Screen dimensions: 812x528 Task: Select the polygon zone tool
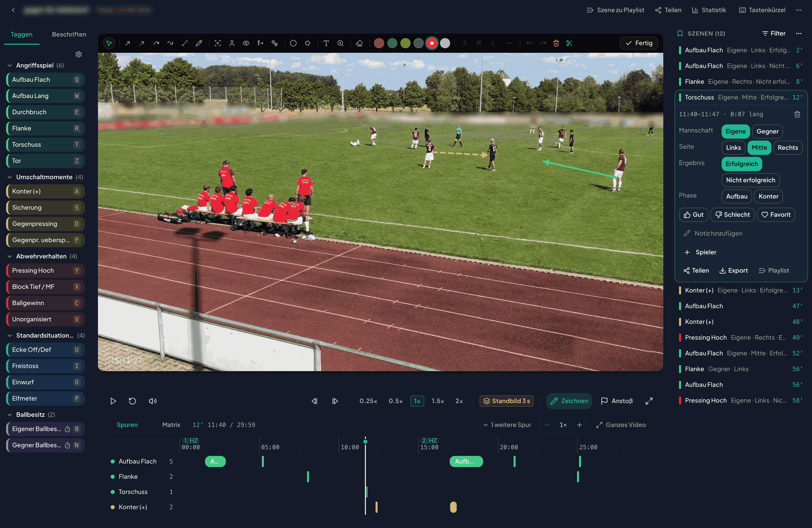(x=307, y=43)
